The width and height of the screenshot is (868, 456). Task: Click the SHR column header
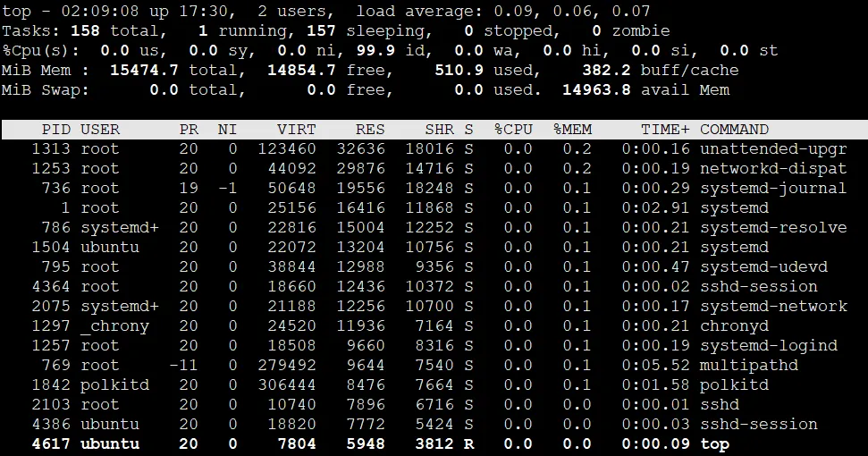coord(440,130)
